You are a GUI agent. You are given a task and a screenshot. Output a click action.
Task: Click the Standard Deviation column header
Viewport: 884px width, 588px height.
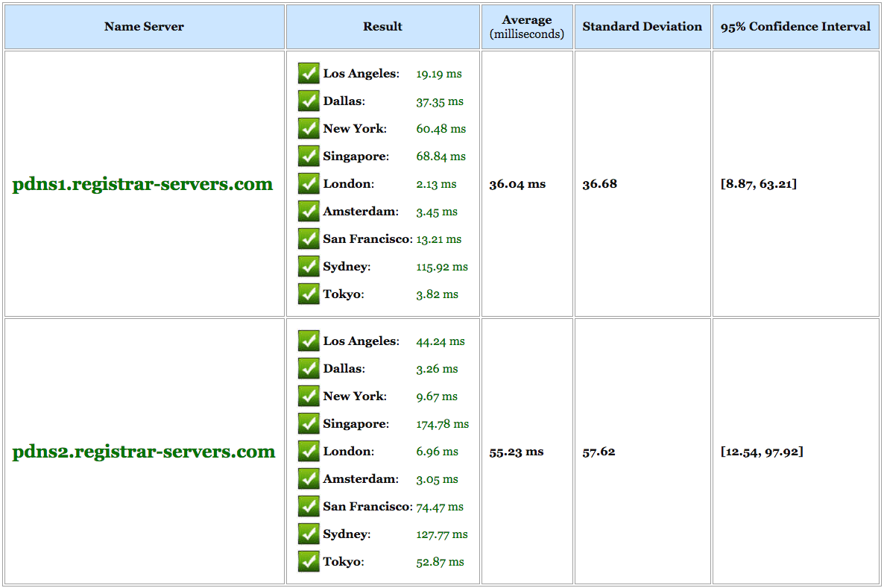[x=643, y=27]
